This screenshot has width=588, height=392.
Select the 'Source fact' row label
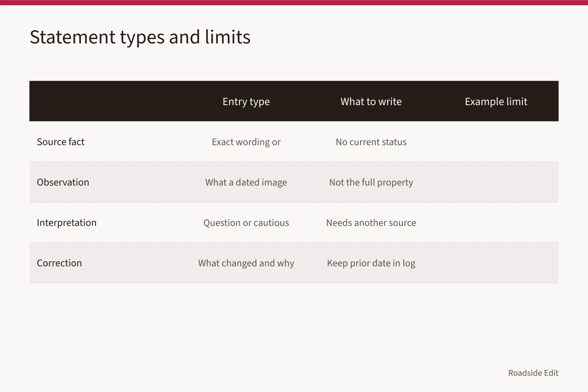click(61, 142)
